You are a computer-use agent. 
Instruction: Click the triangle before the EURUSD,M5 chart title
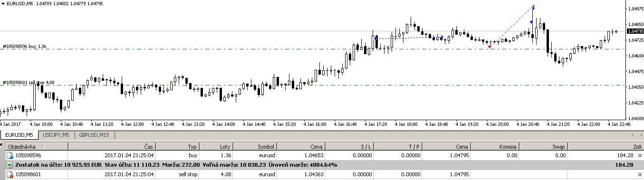(x=3, y=3)
